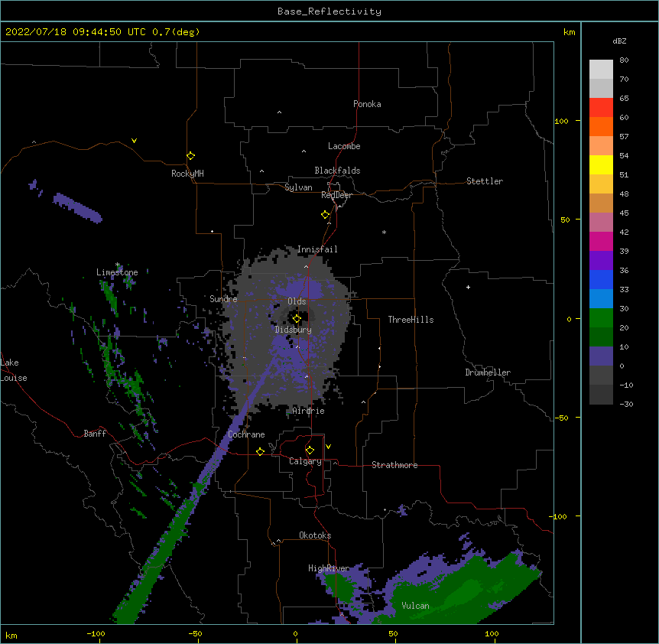Viewport: 659px width, 644px height.
Task: Click the yellow V marker east of Calgary
Action: coord(328,447)
